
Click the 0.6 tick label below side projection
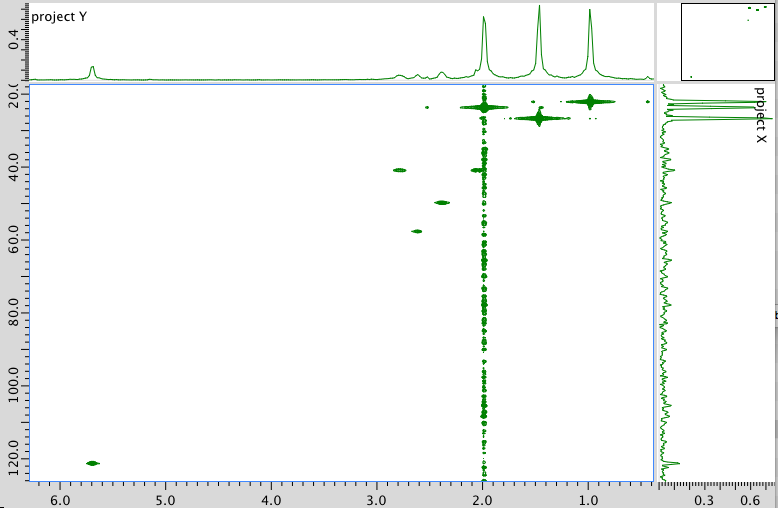pyautogui.click(x=750, y=499)
